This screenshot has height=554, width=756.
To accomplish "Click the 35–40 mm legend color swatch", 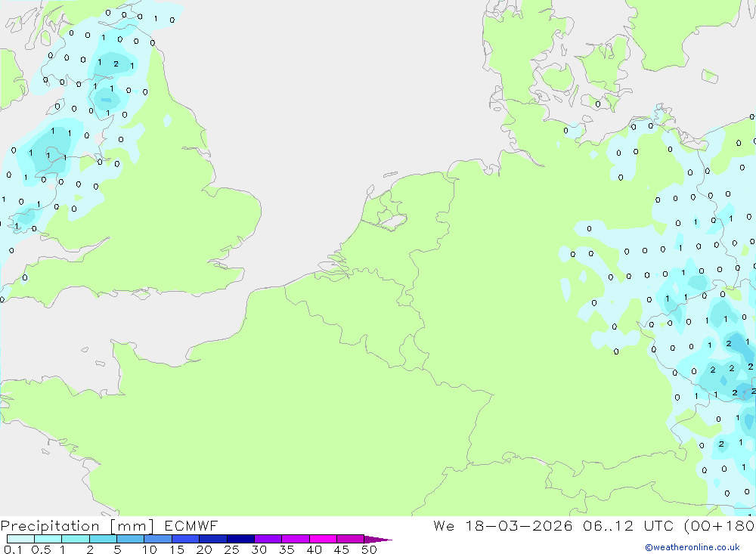I will click(x=296, y=539).
